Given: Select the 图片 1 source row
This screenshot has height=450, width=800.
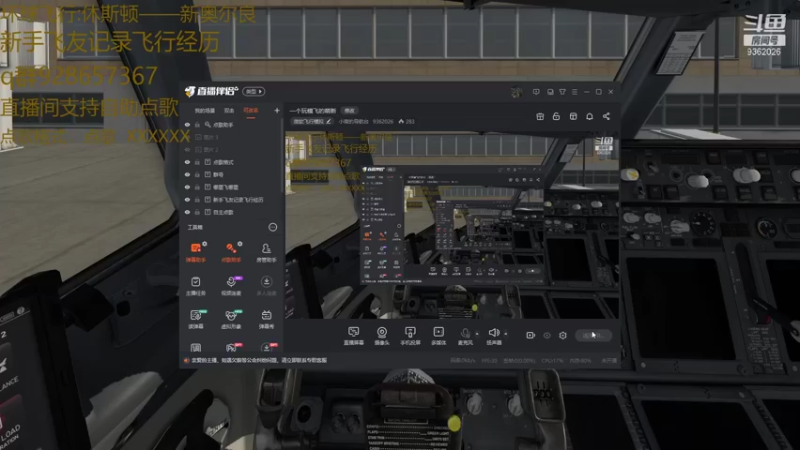Looking at the screenshot, I should (232, 137).
